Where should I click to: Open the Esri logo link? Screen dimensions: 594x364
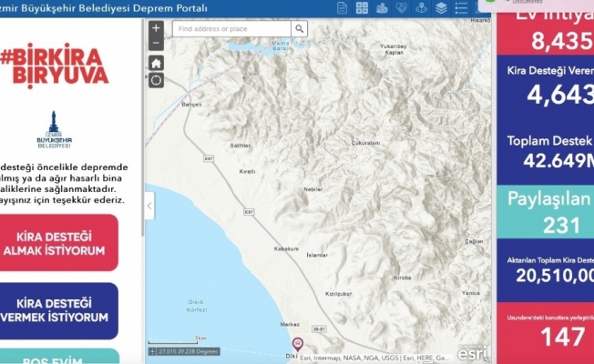click(471, 351)
